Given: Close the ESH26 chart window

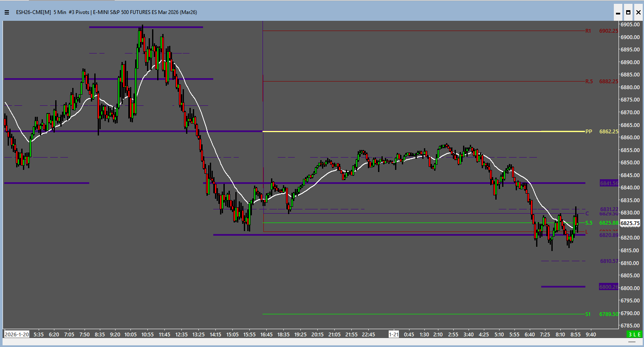Looking at the screenshot, I should point(638,12).
